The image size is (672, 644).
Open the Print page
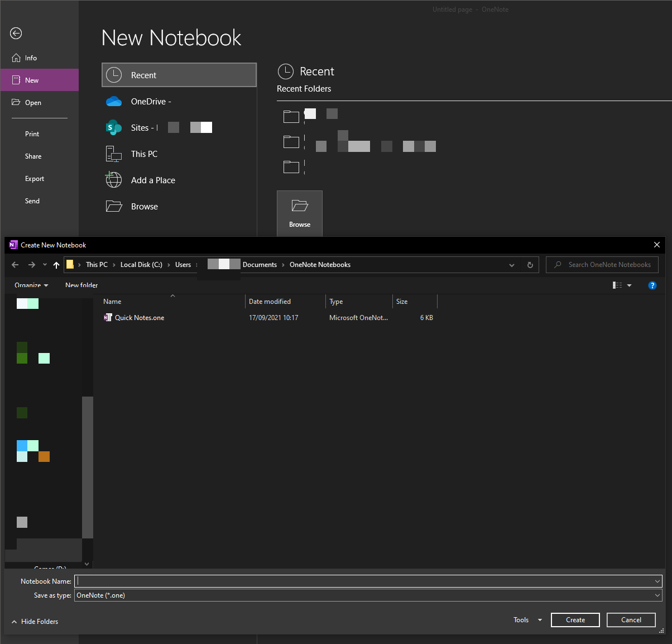pos(39,134)
